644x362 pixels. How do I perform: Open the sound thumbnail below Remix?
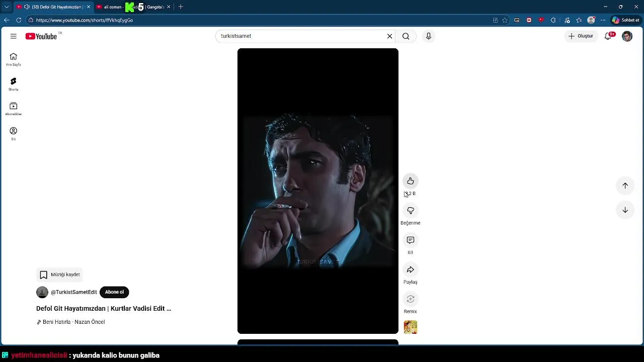[411, 327]
